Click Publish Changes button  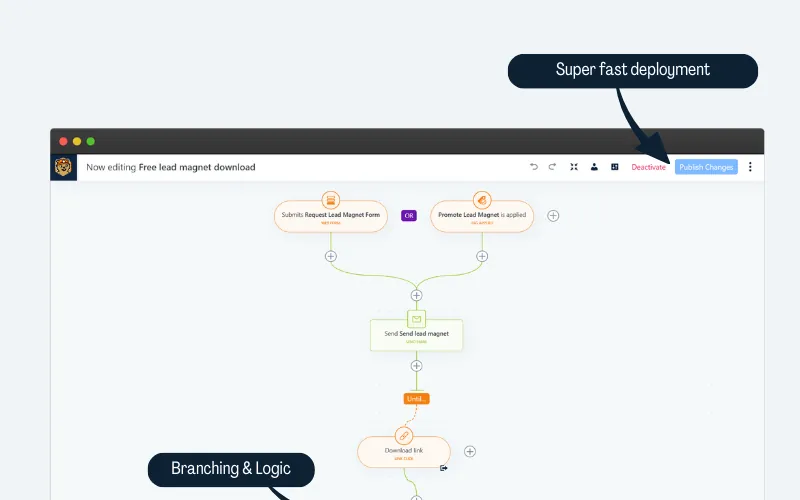click(x=706, y=167)
